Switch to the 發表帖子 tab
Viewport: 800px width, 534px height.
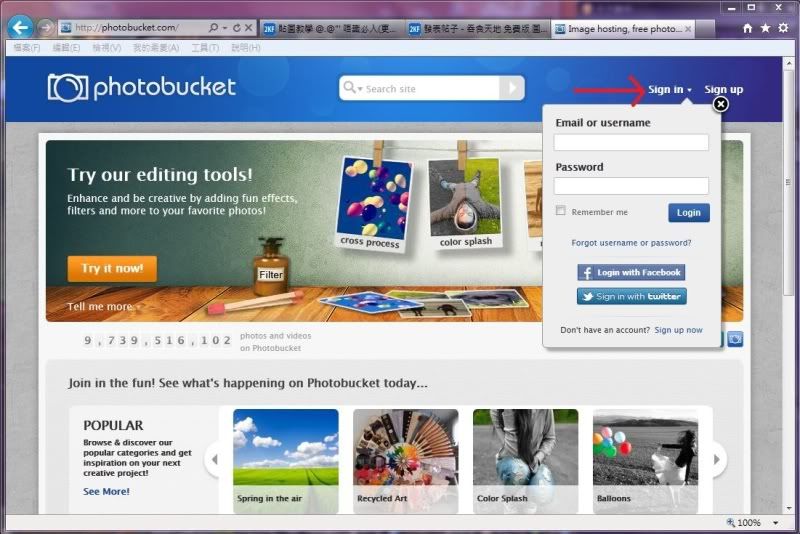coord(478,29)
